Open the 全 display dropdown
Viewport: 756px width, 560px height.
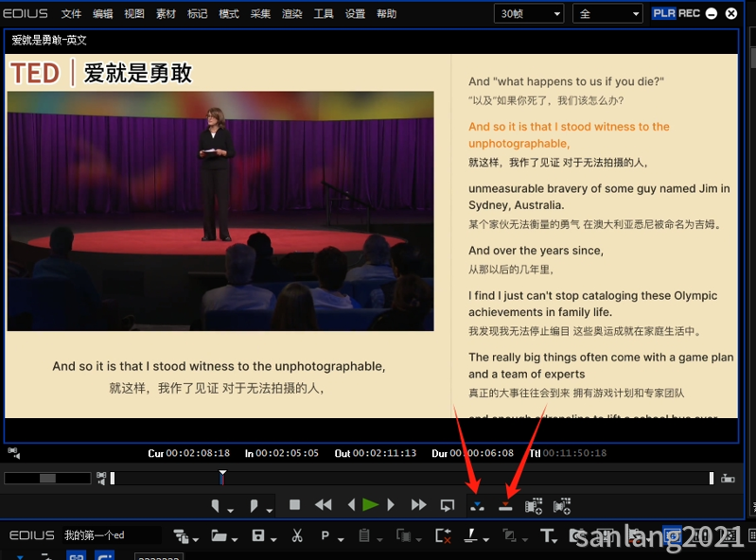[607, 13]
